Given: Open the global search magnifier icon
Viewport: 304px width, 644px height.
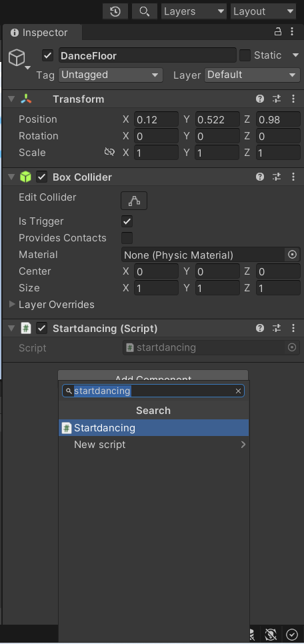Looking at the screenshot, I should [x=145, y=11].
